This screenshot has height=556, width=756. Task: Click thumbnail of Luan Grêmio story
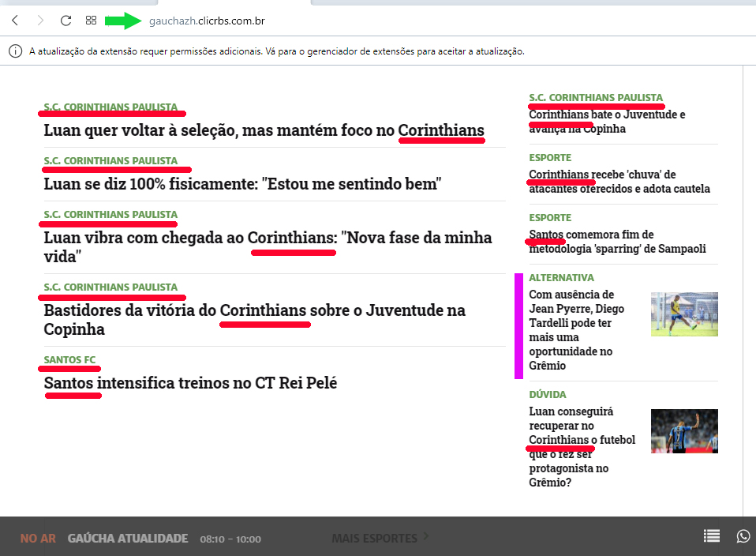point(684,431)
